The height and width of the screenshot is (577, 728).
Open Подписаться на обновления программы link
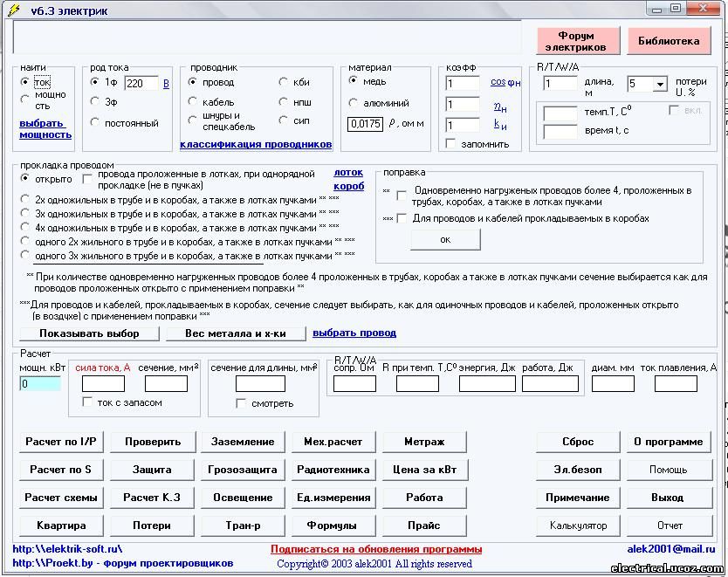(375, 549)
